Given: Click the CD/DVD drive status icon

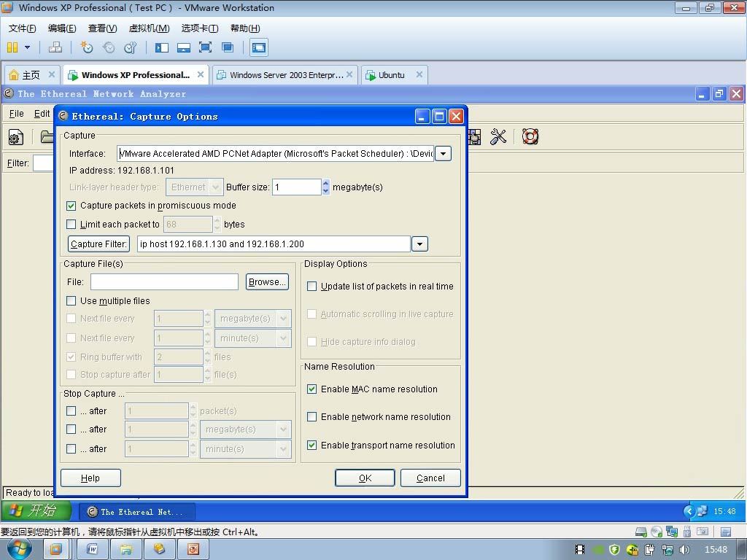Looking at the screenshot, I should (657, 532).
